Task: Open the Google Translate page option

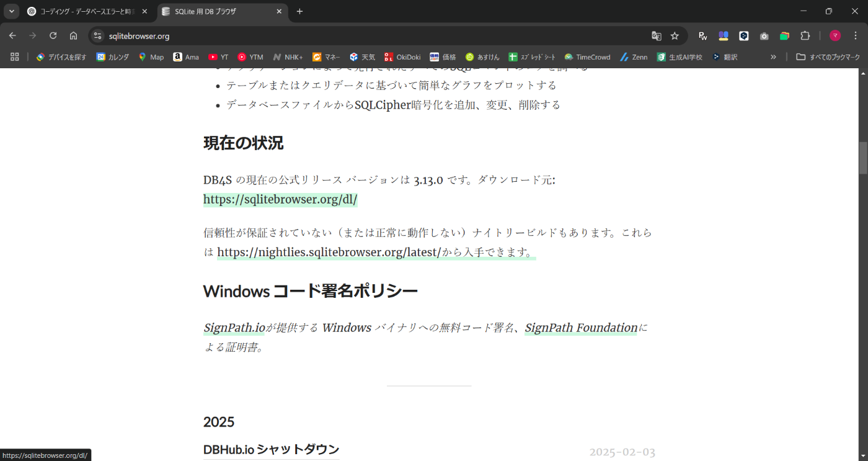Action: pos(656,36)
